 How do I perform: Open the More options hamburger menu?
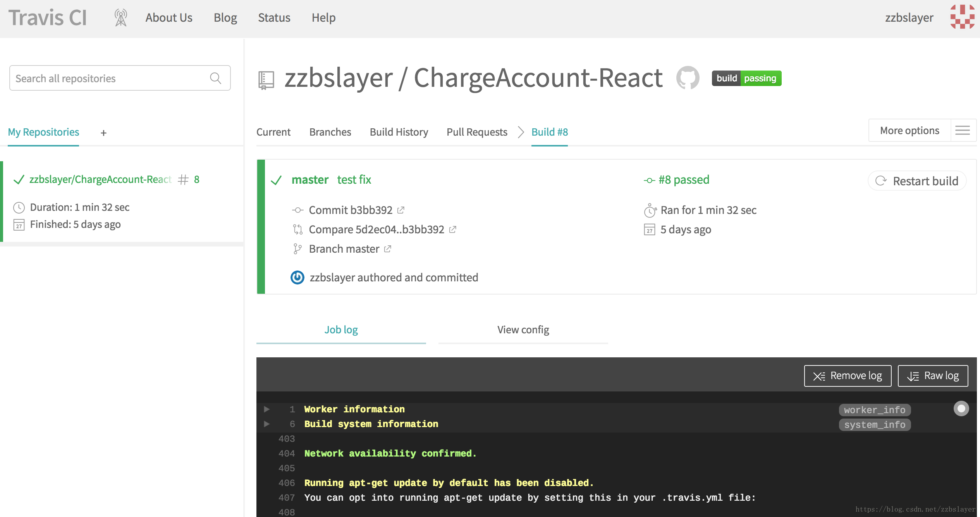963,131
